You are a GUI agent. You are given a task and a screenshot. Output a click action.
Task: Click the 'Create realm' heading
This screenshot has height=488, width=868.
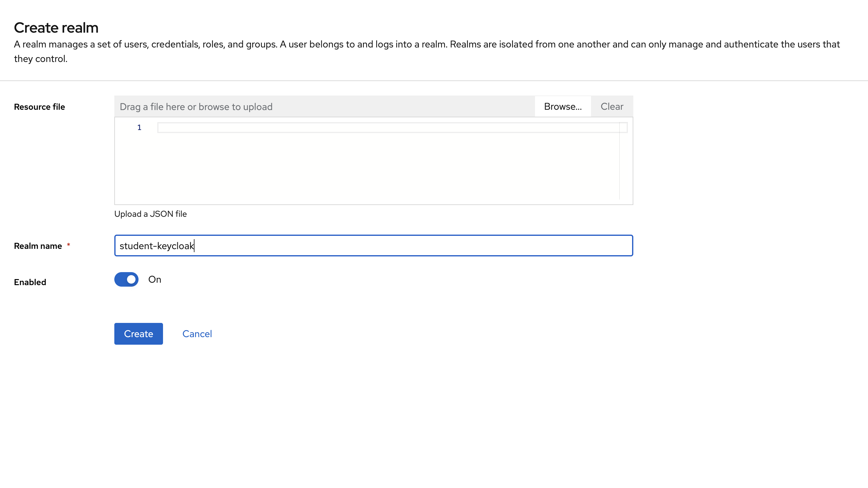point(56,28)
